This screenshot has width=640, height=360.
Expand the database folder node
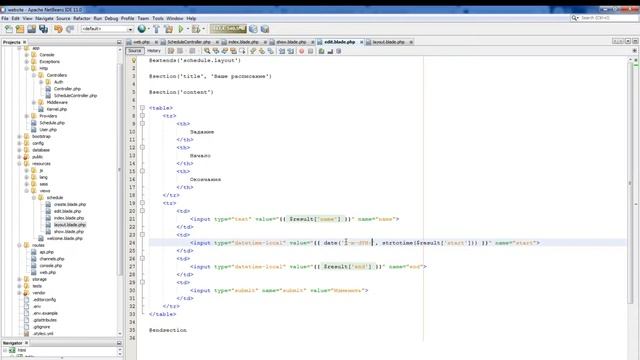pos(19,150)
